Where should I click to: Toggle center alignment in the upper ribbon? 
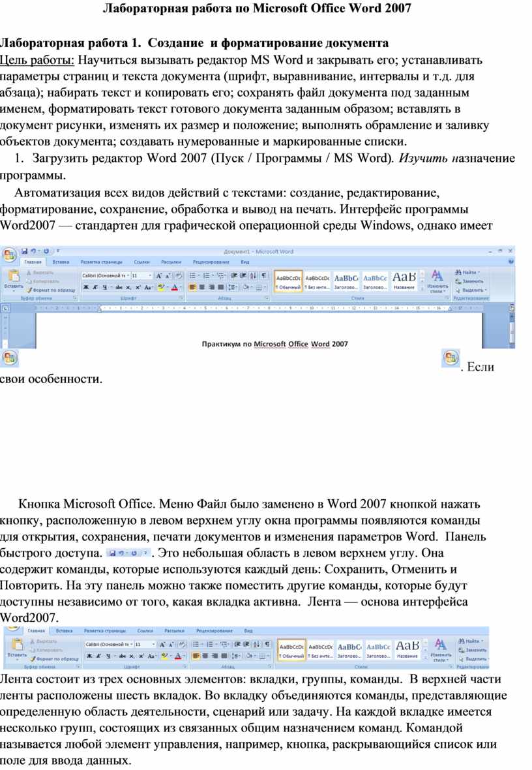tap(201, 287)
